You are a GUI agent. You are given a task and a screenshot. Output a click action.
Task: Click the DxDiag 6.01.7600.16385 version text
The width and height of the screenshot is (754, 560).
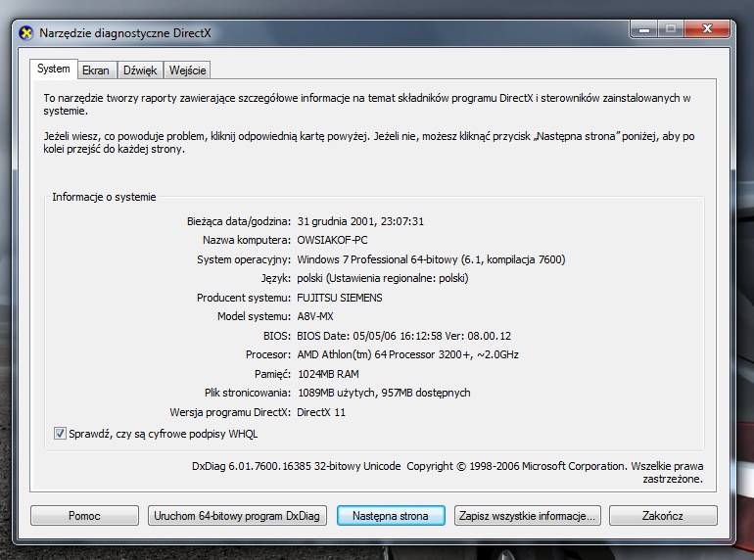[296, 466]
